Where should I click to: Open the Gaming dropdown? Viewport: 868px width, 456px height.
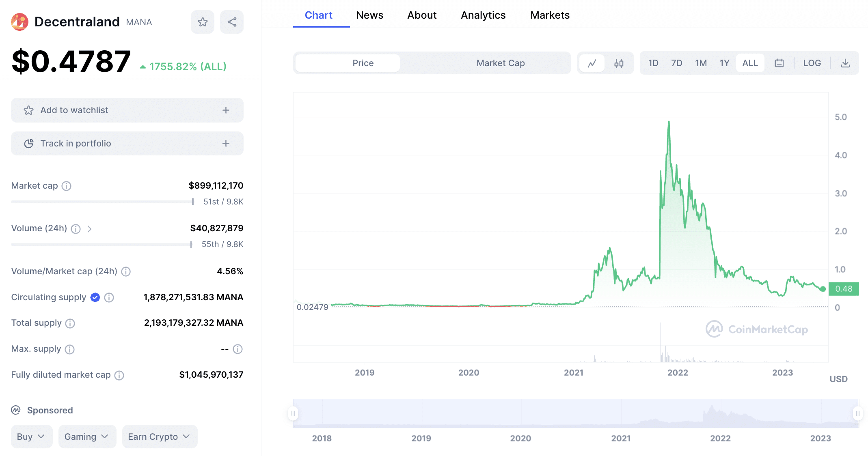pos(87,437)
